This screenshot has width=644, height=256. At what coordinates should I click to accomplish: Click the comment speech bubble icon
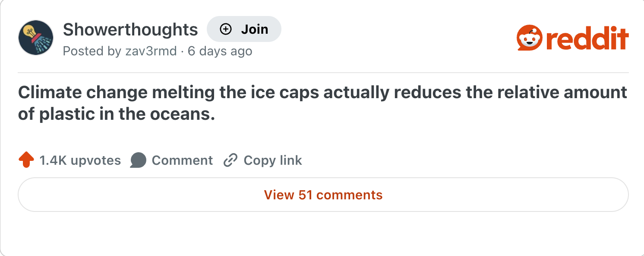[138, 160]
